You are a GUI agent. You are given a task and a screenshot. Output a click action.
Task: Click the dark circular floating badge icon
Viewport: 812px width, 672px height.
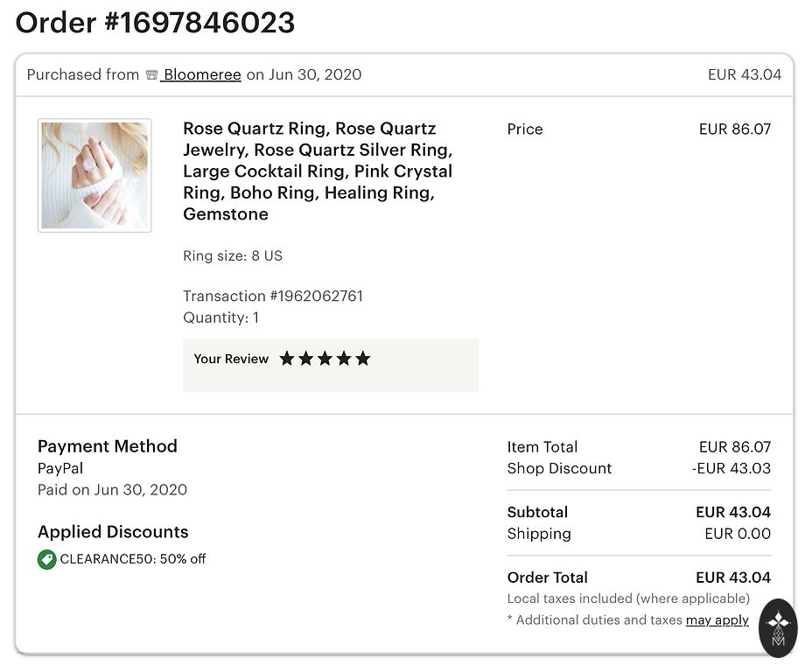point(778,627)
